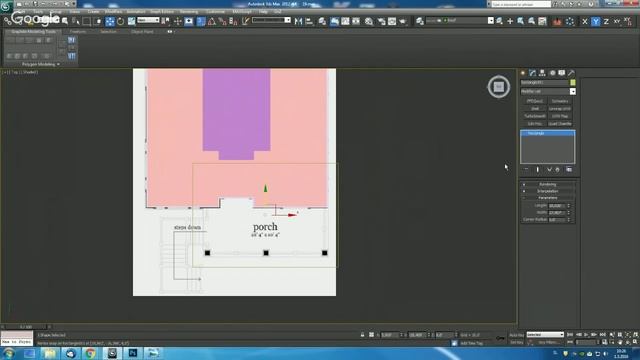The height and width of the screenshot is (360, 640).
Task: Click Use Pivot Point Center icon
Action: pos(165,21)
